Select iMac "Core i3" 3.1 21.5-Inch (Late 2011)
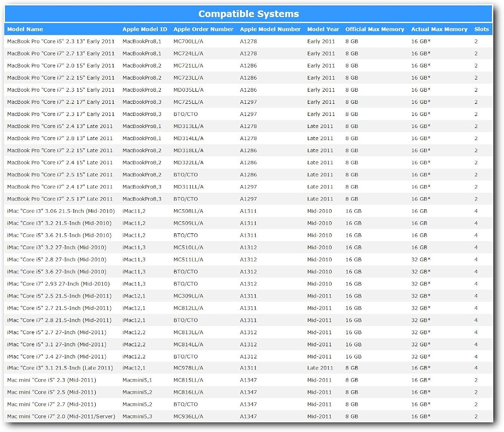Screen dimensions: 504x432 60,368
